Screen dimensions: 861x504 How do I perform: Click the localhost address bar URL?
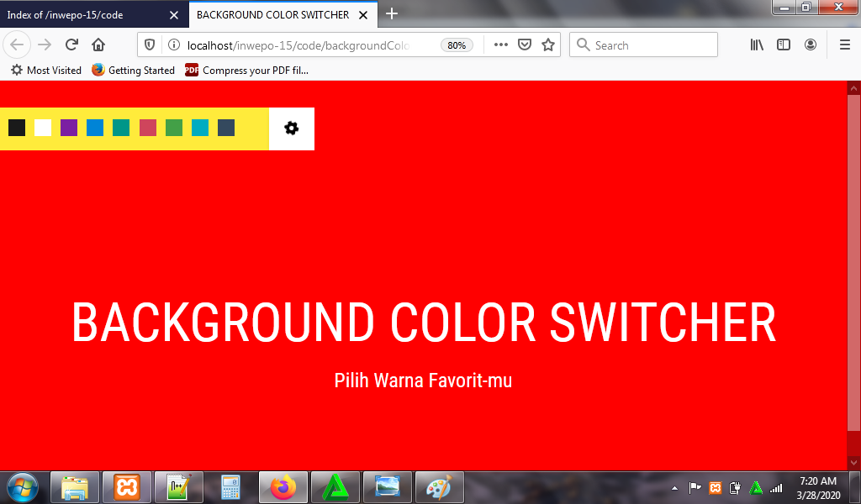point(298,45)
